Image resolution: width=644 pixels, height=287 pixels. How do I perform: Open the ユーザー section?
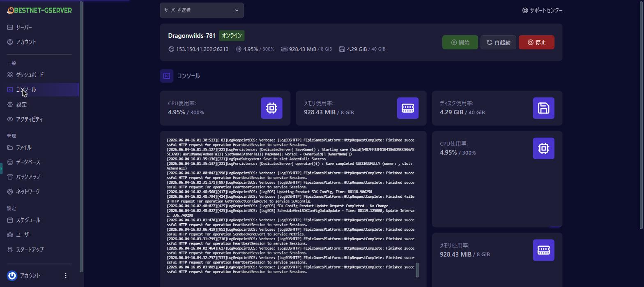pyautogui.click(x=39, y=235)
